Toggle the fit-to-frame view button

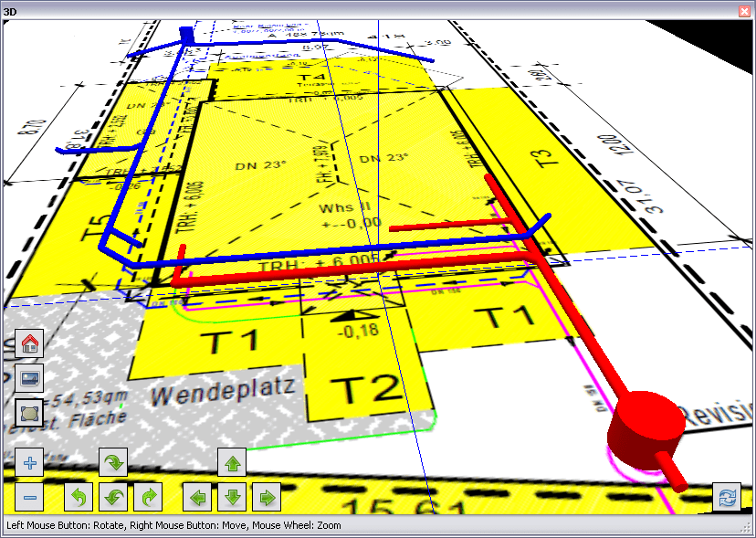(x=29, y=412)
